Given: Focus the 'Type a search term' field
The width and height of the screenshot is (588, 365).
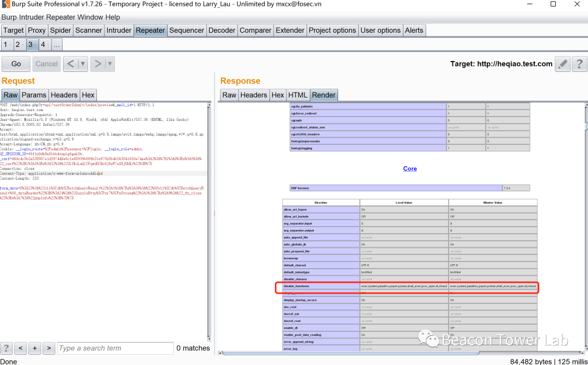Looking at the screenshot, I should coord(115,348).
